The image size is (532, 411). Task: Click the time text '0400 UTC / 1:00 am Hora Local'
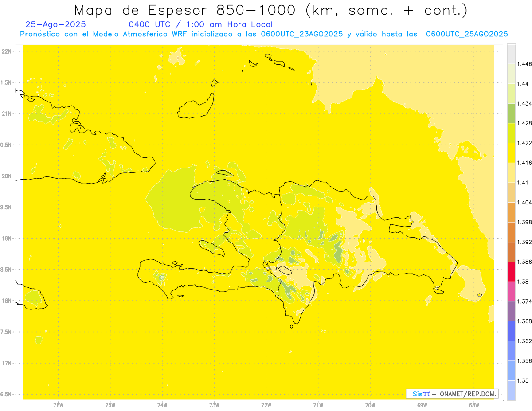(x=201, y=25)
